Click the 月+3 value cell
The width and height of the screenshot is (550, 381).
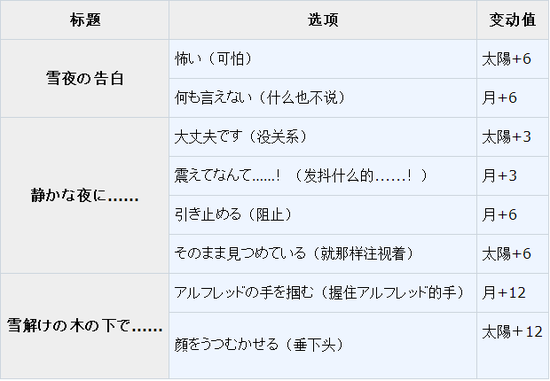[x=499, y=176]
